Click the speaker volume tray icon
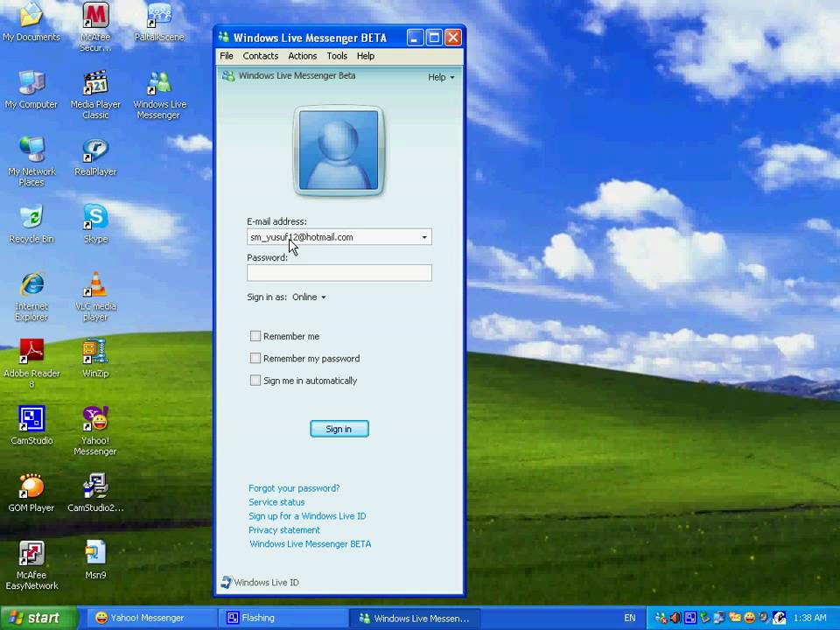The image size is (840, 630). (675, 618)
